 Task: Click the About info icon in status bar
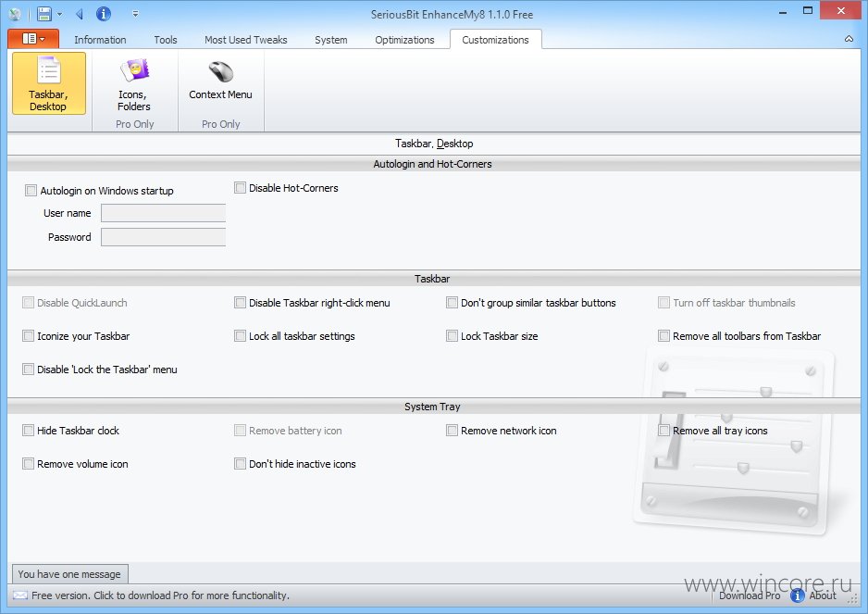pos(797,595)
